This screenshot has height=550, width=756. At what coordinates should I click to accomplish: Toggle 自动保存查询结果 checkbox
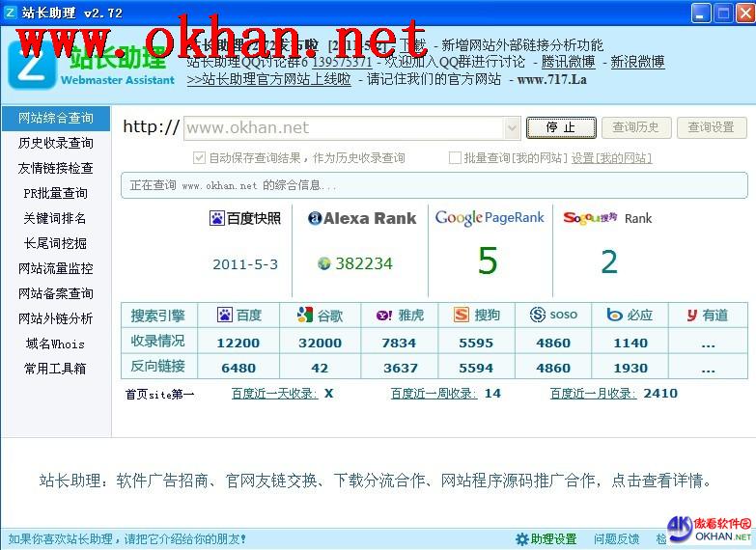(x=199, y=157)
